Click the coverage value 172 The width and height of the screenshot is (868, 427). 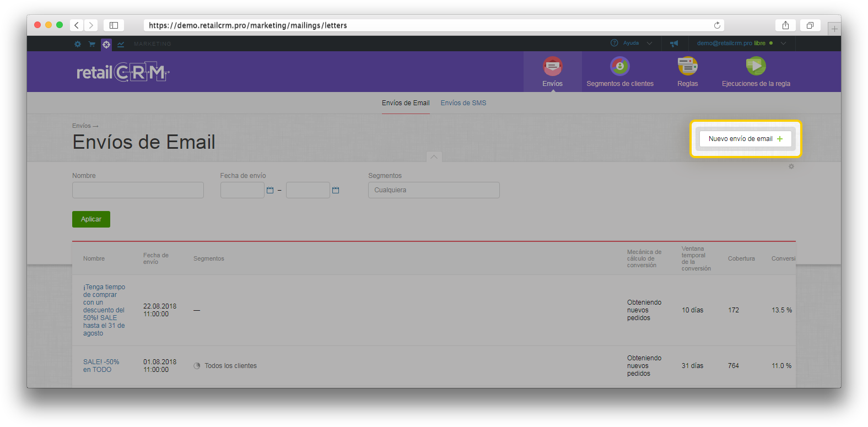click(x=734, y=310)
